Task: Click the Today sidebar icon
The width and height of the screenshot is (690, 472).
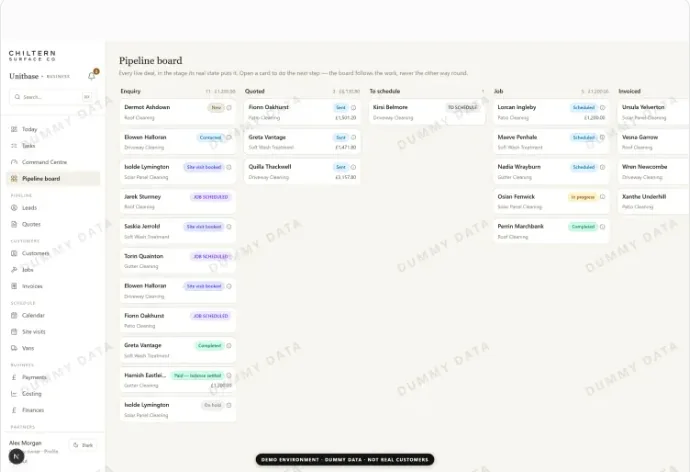Action: pyautogui.click(x=14, y=129)
